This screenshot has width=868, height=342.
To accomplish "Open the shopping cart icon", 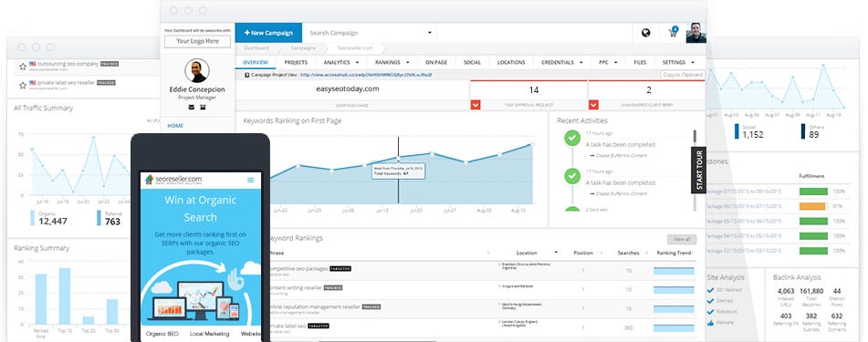I will coord(674,32).
